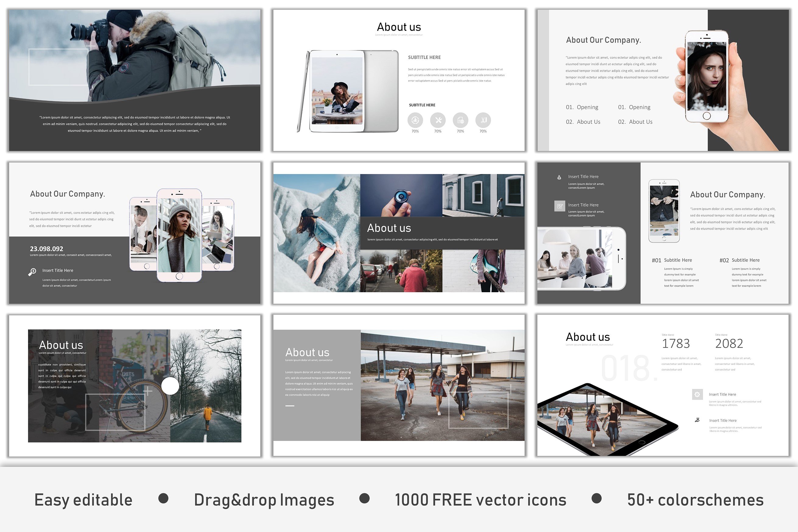The height and width of the screenshot is (532, 798).
Task: Click the document with globe icon
Action: (x=460, y=120)
